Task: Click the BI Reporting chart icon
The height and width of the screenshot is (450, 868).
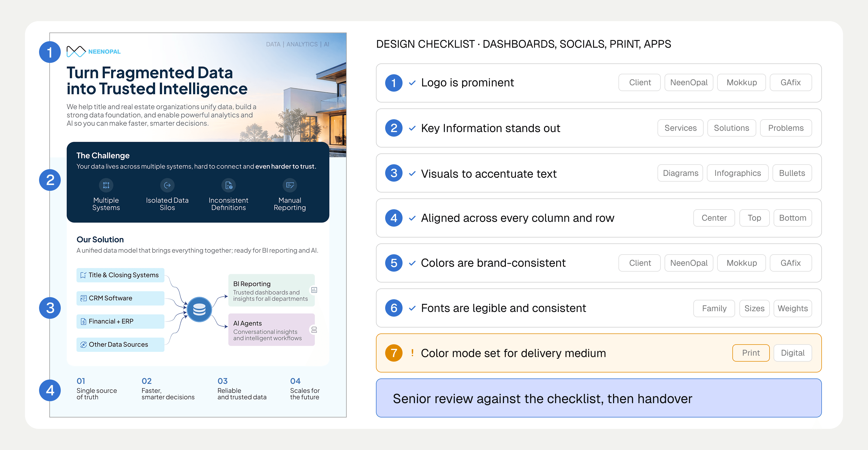Action: (x=314, y=290)
